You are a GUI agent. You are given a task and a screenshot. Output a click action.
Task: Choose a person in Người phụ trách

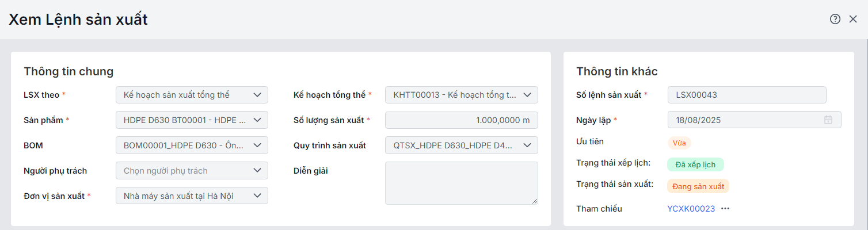[192, 171]
